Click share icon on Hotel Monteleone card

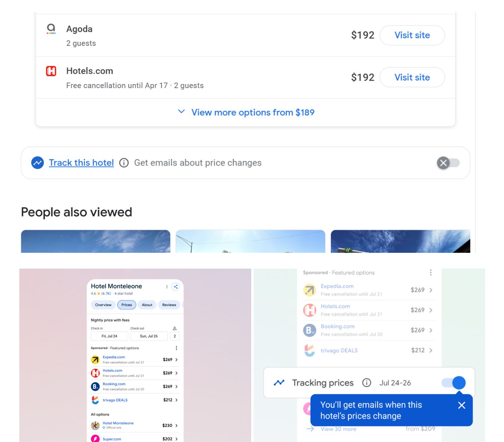click(176, 287)
